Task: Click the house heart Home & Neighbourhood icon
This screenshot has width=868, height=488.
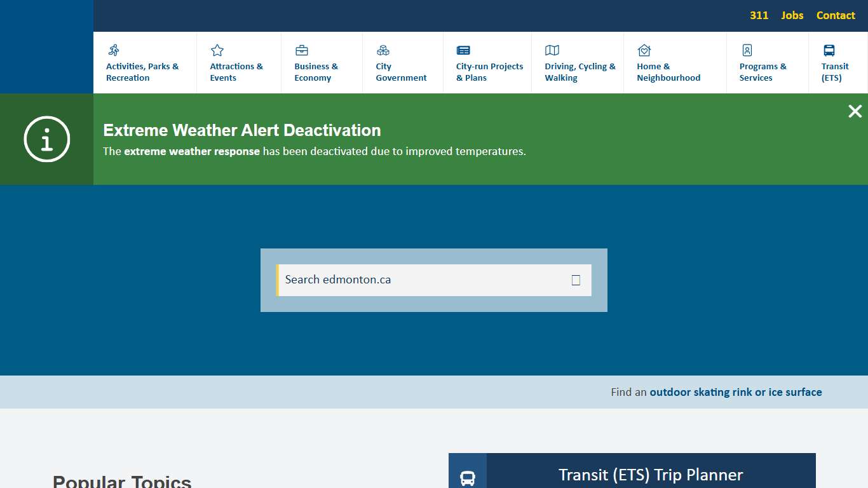Action: pyautogui.click(x=644, y=50)
